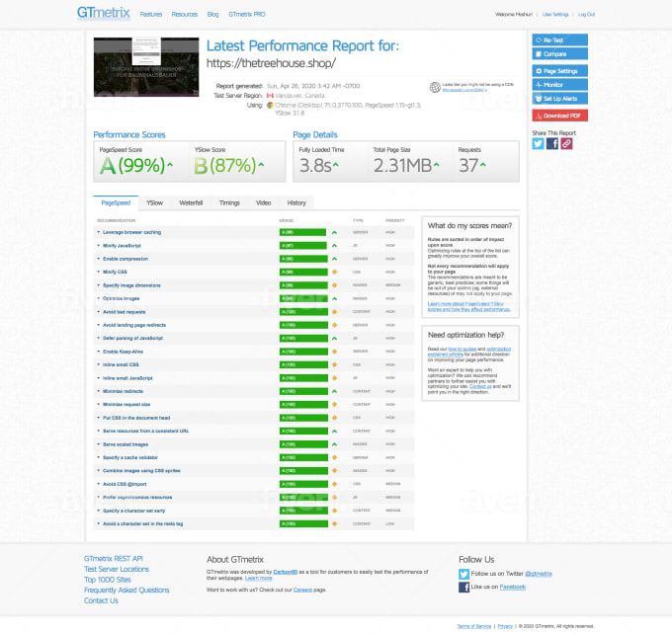
Task: Share report via Twitter icon
Action: click(x=538, y=143)
